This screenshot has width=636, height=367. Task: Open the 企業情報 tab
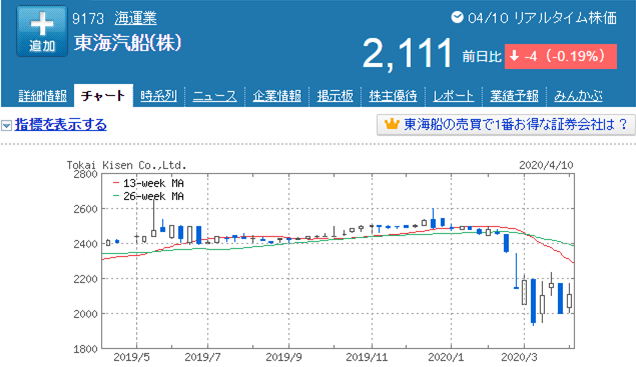pyautogui.click(x=277, y=96)
